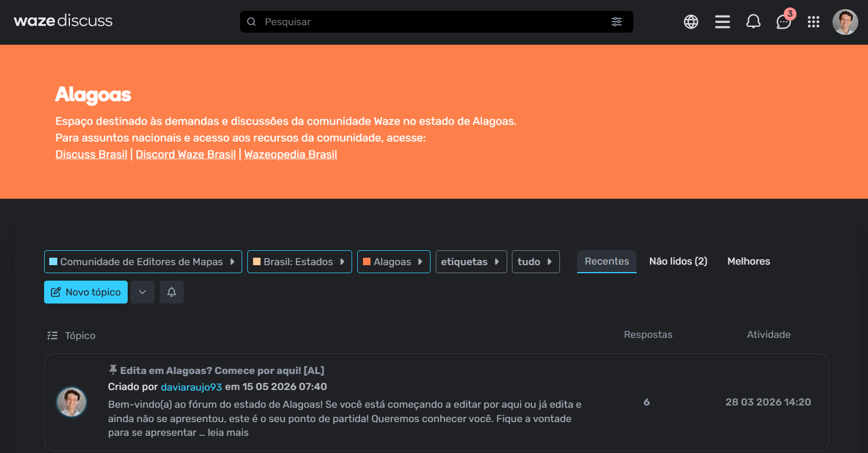Expand the chevron next to Novo tópico
Viewport: 868px width, 453px height.
click(x=143, y=292)
